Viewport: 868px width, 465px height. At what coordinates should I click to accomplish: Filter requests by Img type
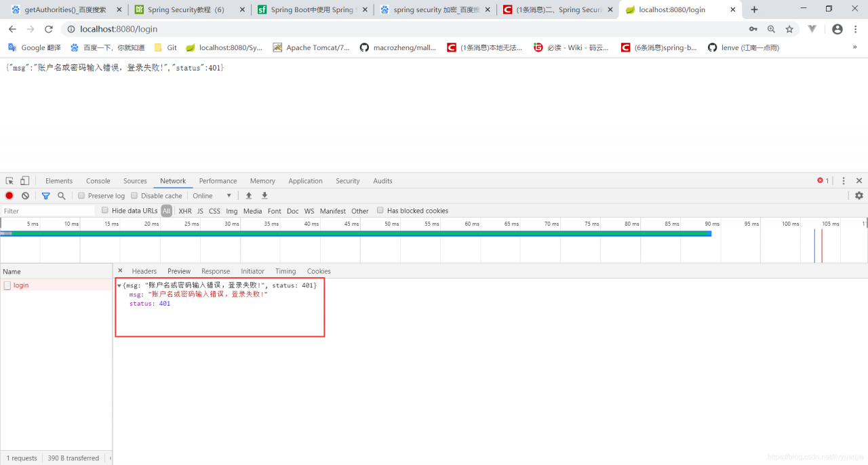pyautogui.click(x=232, y=211)
